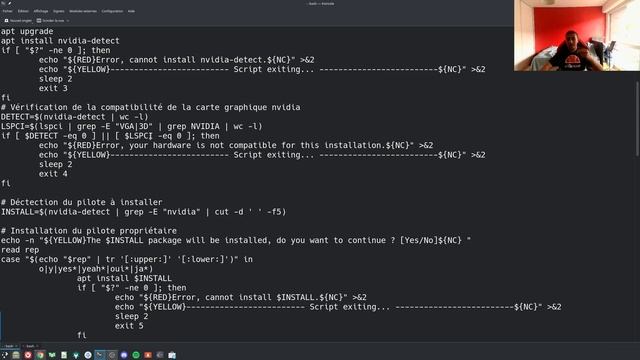640x360 pixels.
Task: Click the 'case "$(echo "$rep"' line
Action: click(127, 259)
